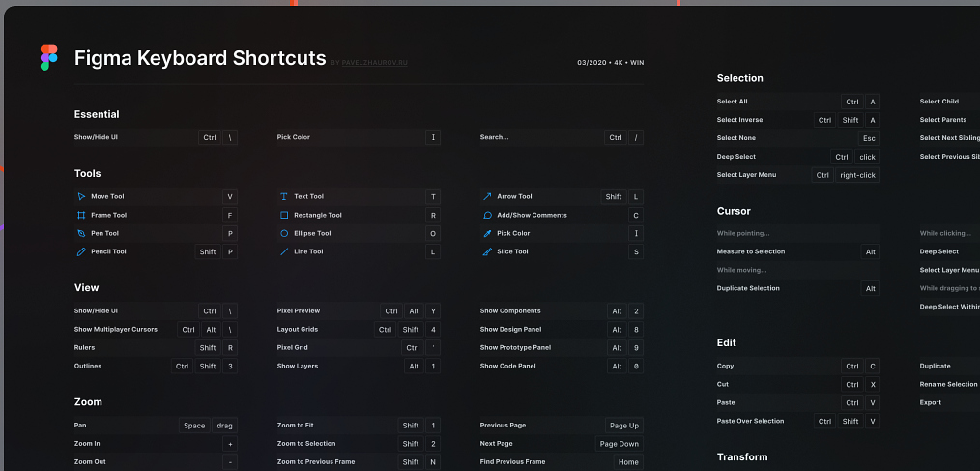Click the Frame Tool icon

click(81, 215)
